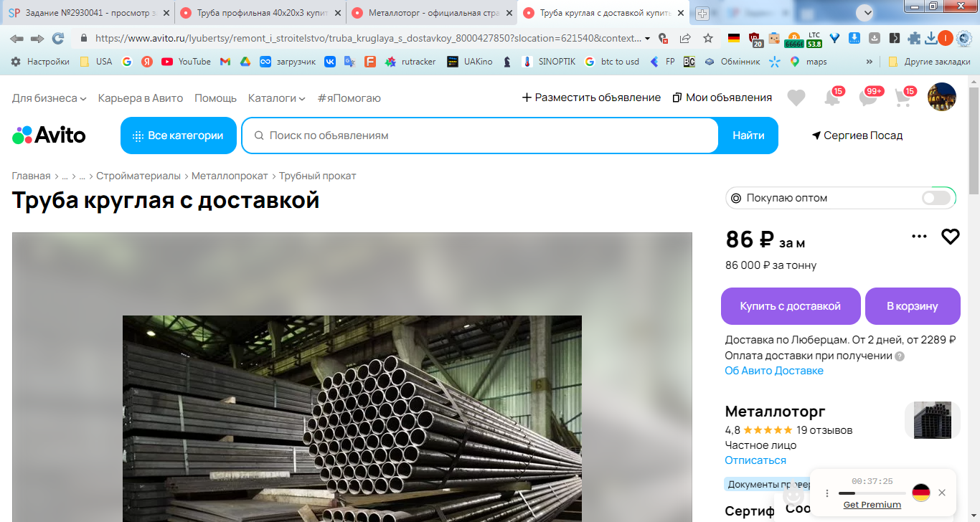Image resolution: width=980 pixels, height=522 pixels.
Task: Open the user profile avatar
Action: tap(942, 97)
